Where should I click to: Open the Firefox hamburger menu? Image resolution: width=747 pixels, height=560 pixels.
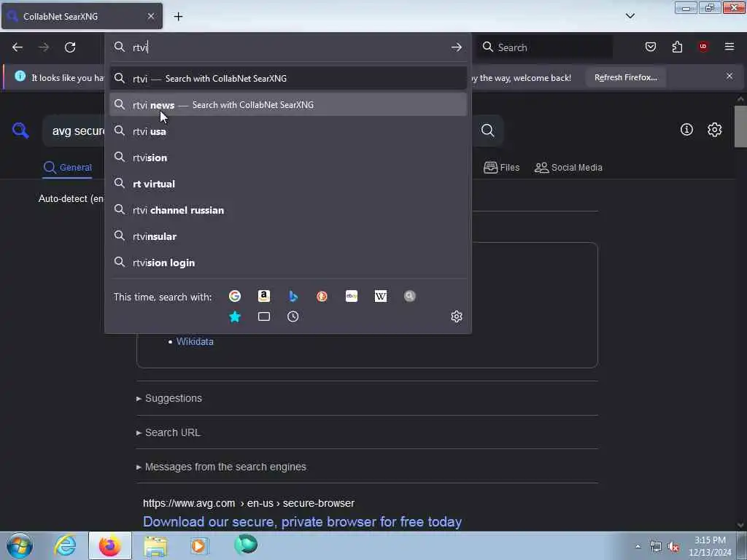(729, 47)
